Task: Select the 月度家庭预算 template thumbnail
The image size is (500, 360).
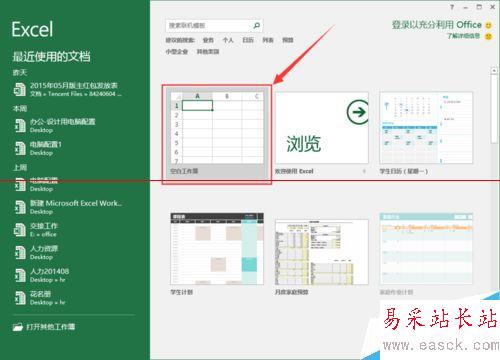Action: (x=322, y=253)
